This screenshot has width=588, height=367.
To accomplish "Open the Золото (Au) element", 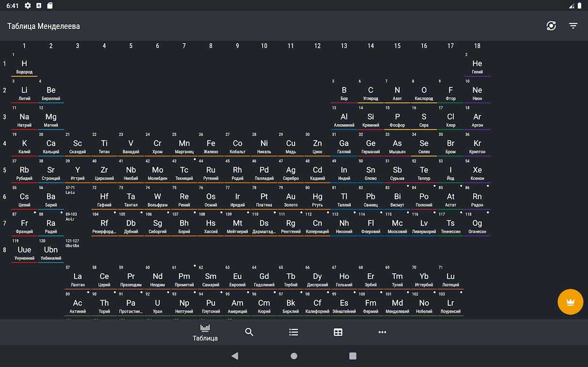I will coord(291,199).
